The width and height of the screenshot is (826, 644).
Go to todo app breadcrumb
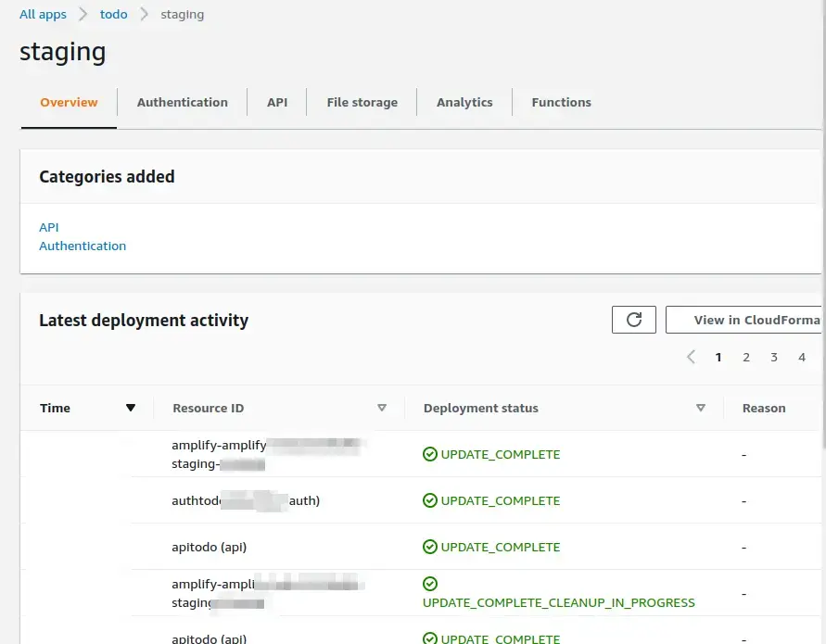[114, 14]
